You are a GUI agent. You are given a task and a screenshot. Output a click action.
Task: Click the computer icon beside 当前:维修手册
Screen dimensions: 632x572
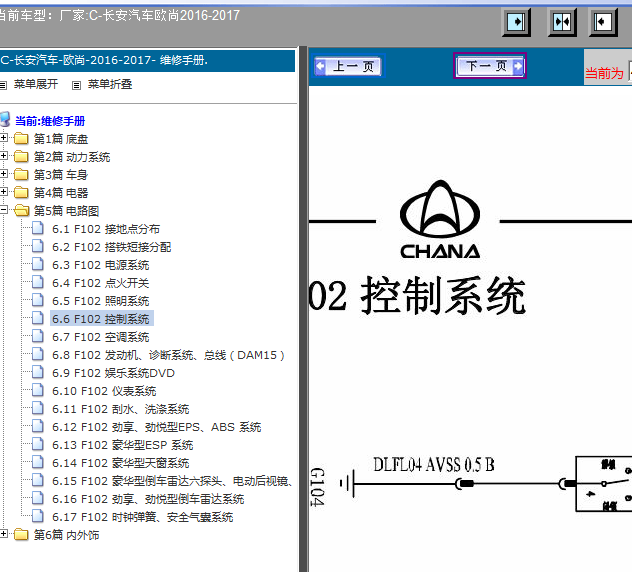coord(5,120)
